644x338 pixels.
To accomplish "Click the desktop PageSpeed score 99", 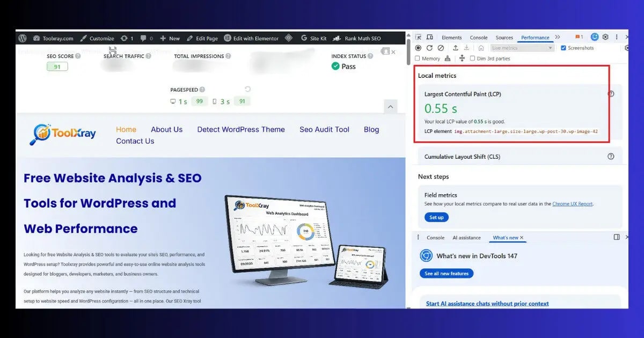I will [199, 101].
